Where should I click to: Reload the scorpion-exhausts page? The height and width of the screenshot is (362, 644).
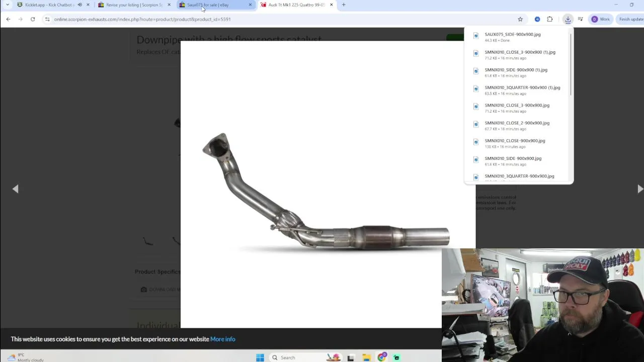(x=33, y=19)
